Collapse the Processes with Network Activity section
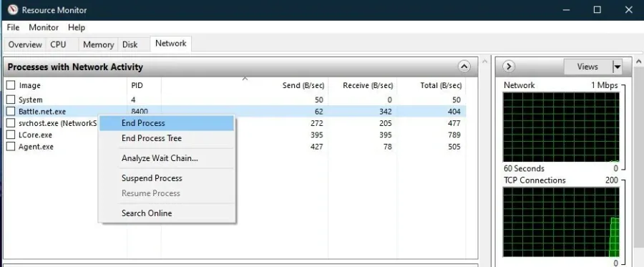644x267 pixels. (x=464, y=67)
